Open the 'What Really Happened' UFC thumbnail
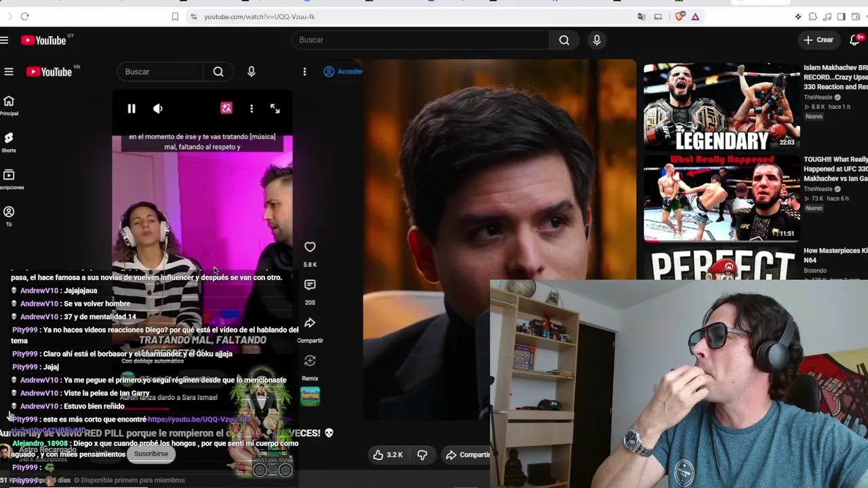Viewport: 868px width, 488px height. 722,198
